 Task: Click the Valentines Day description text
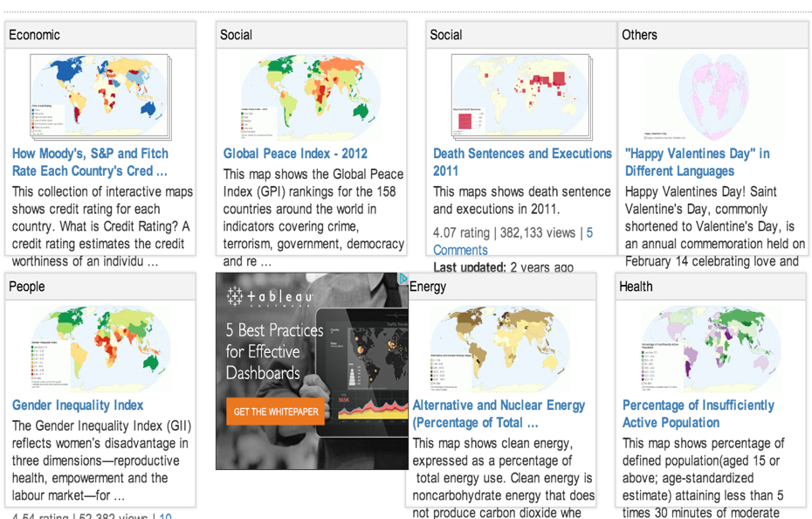tap(714, 226)
